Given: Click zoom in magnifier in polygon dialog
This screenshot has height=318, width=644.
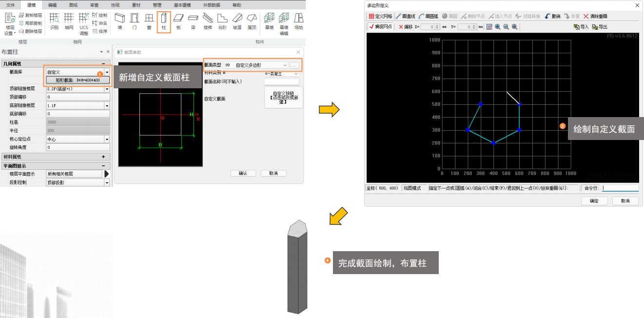Looking at the screenshot, I should [x=498, y=27].
